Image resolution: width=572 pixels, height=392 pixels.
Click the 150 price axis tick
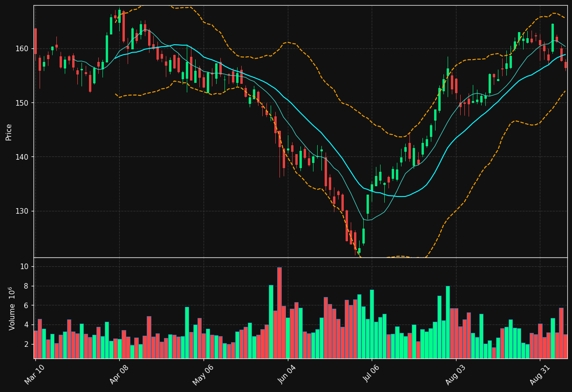tap(22, 102)
